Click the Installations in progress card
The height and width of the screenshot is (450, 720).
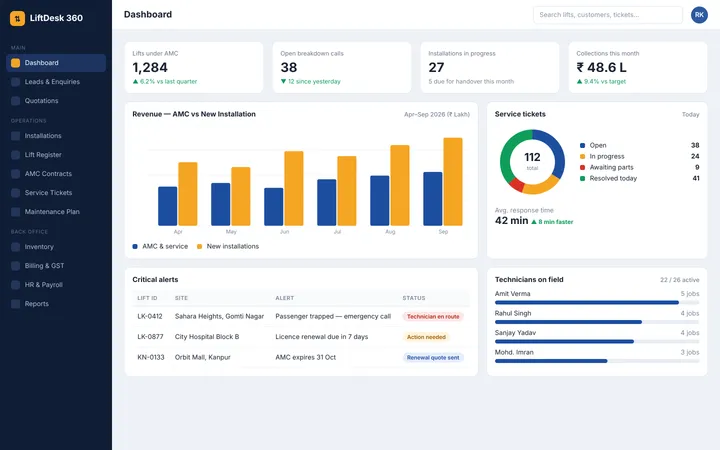tap(489, 68)
